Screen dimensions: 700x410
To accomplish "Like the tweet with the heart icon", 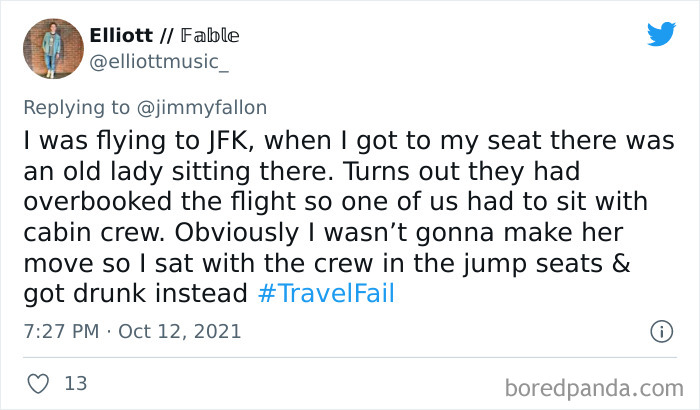I will click(36, 383).
